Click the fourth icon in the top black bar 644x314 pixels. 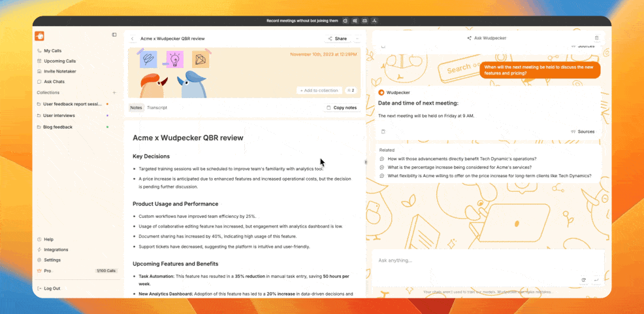point(374,20)
